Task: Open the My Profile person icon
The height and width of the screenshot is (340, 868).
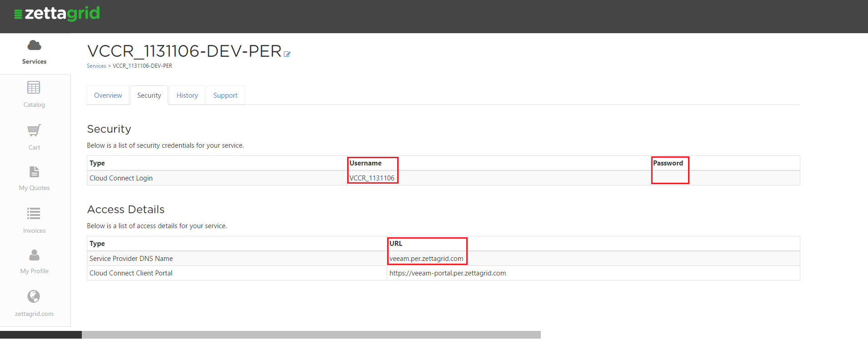Action: (34, 255)
